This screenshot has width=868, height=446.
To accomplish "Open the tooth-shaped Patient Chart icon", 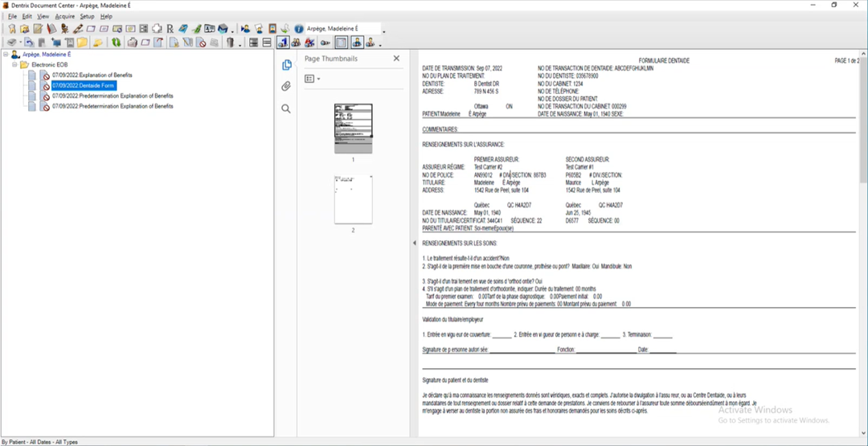I will tap(12, 29).
